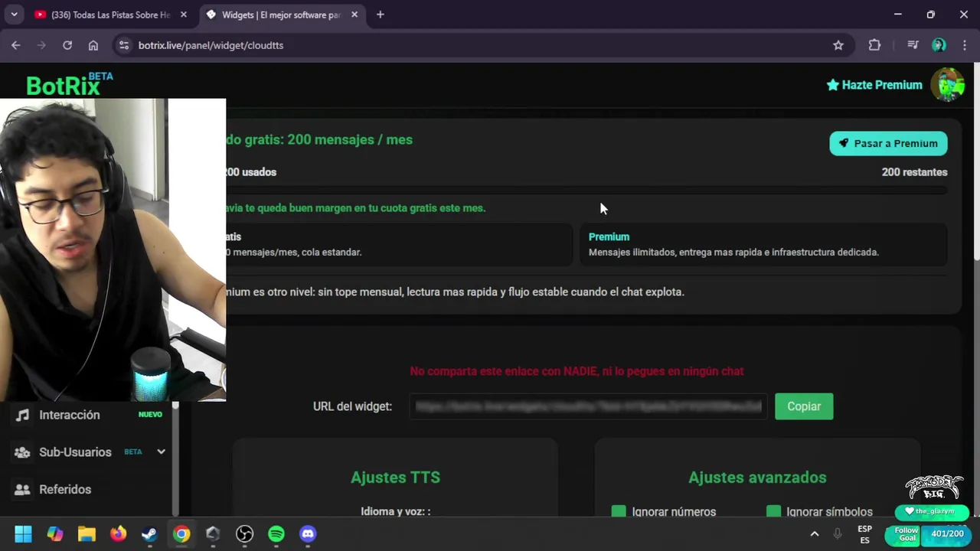Open File Explorer from the taskbar
The height and width of the screenshot is (551, 980).
(x=87, y=533)
